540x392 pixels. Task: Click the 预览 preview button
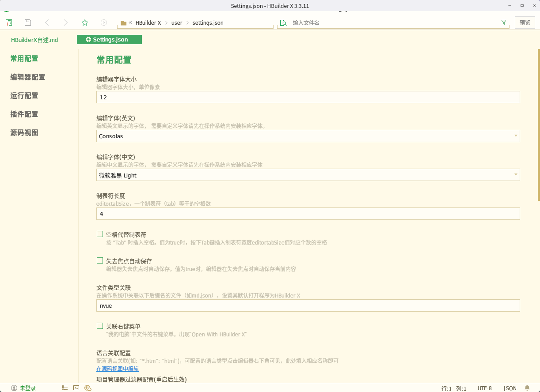pos(525,23)
